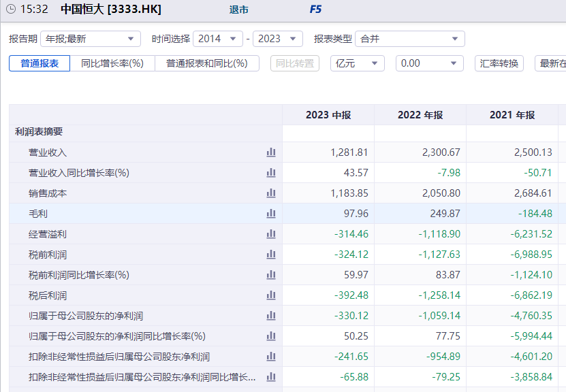Switch to 普通报表 tab
This screenshot has width=566, height=392.
(x=40, y=63)
